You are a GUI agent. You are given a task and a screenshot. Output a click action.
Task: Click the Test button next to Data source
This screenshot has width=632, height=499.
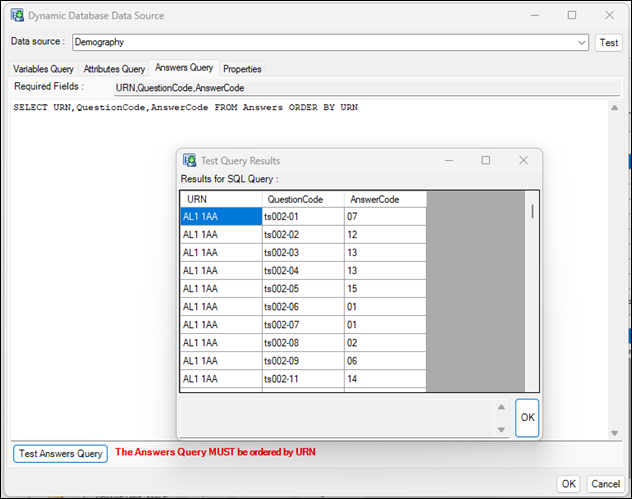[608, 43]
